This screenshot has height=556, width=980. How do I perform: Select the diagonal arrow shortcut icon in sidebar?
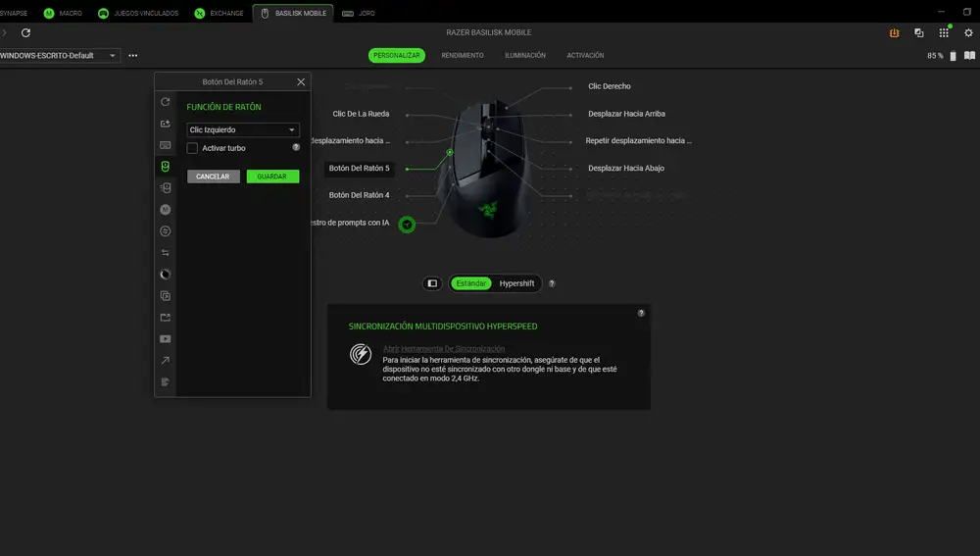pos(165,360)
